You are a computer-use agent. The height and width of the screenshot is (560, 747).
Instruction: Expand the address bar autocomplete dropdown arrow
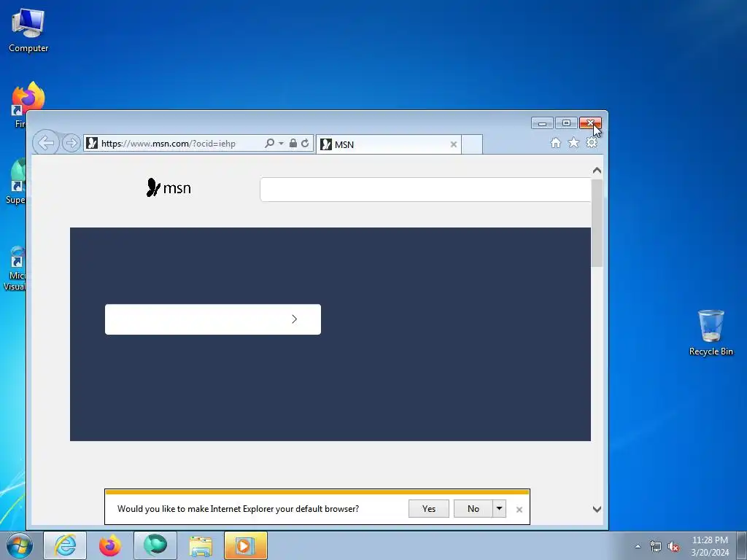[x=281, y=144]
